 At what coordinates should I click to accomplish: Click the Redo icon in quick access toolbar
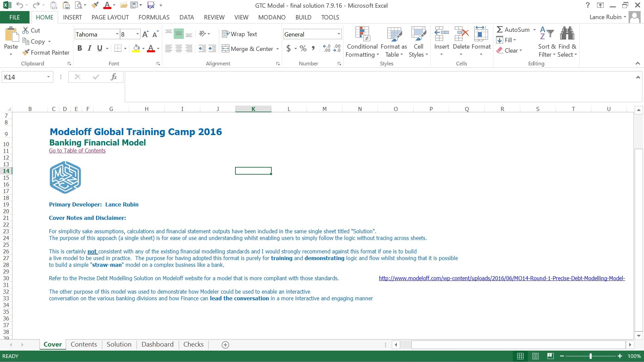(36, 5)
